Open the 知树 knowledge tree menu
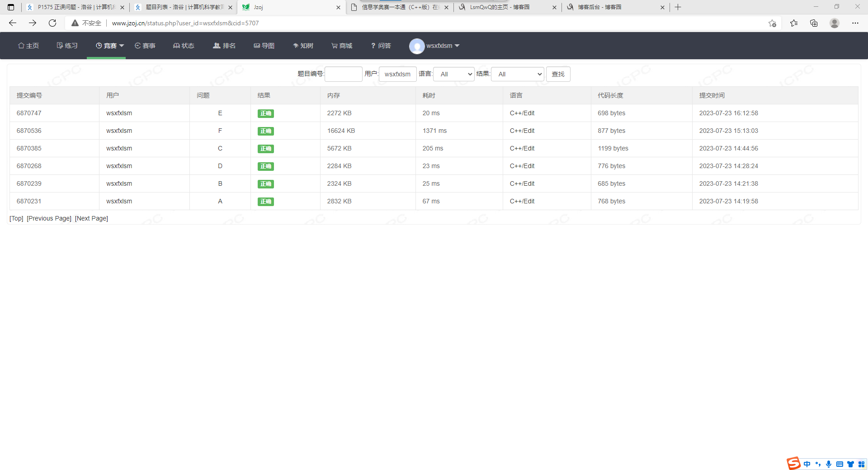 303,46
